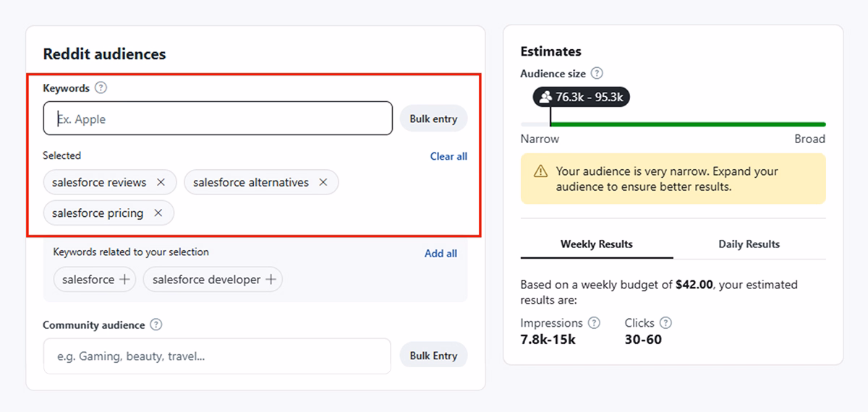
Task: Open the Community audience help icon
Action: click(x=156, y=325)
